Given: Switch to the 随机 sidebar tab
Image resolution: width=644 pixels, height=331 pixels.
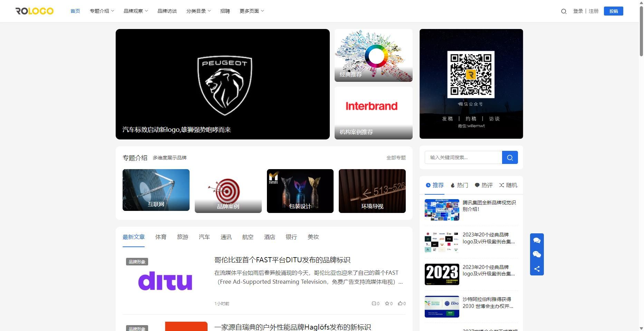Looking at the screenshot, I should tap(508, 185).
